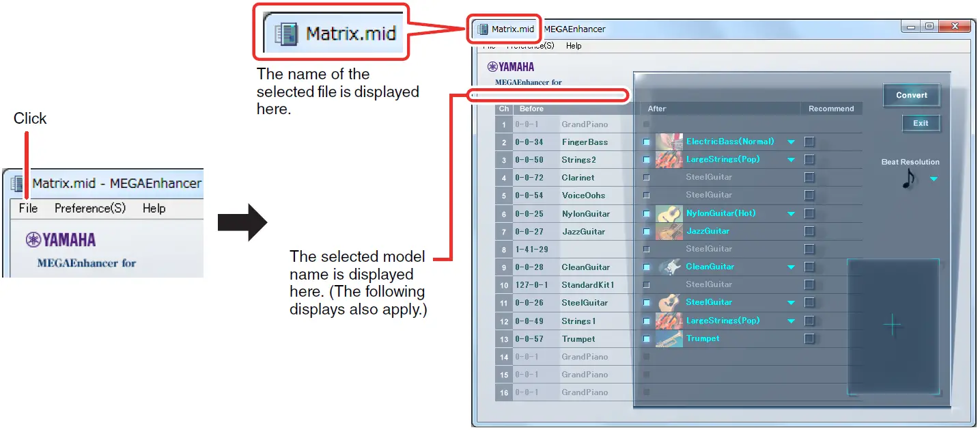980x430 pixels.
Task: Select the JazzGuitar icon in the After column
Action: pyautogui.click(x=669, y=232)
